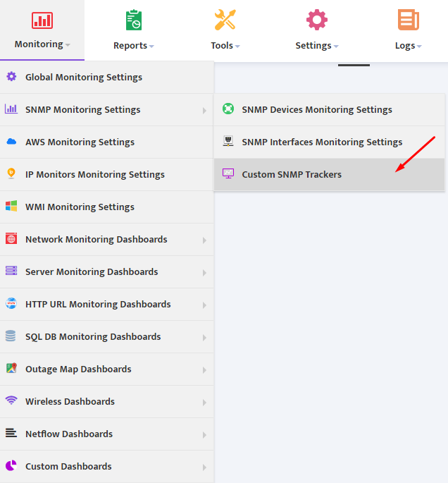Click the green Reports clipboard icon
The width and height of the screenshot is (448, 483).
click(134, 20)
